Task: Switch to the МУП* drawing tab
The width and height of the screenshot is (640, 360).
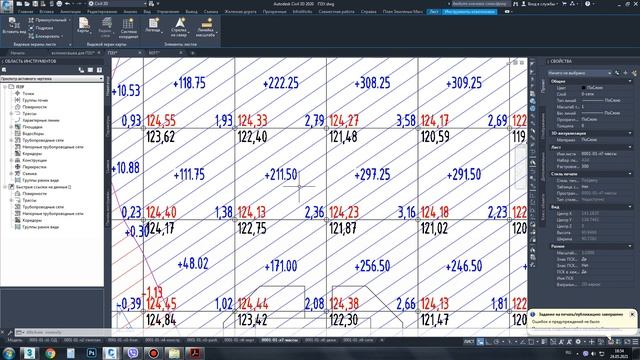Action: (154, 53)
